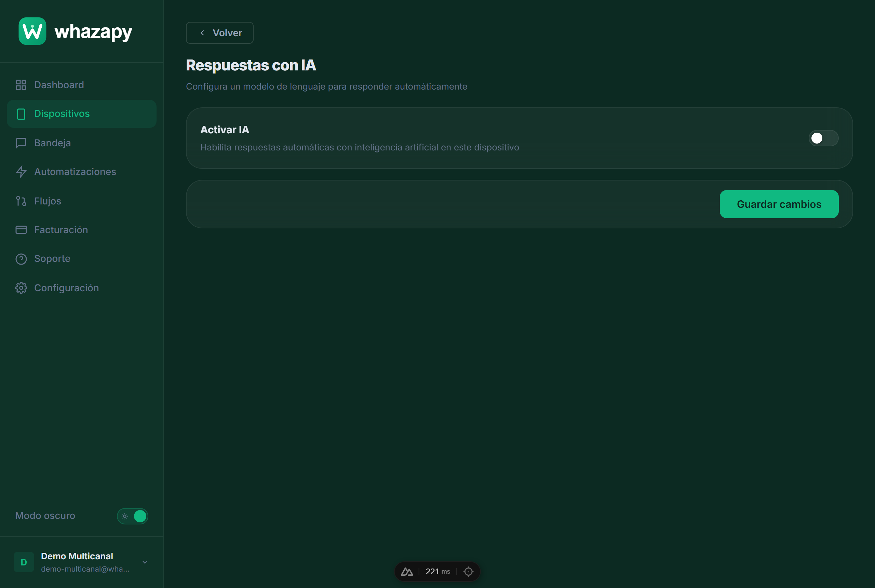The width and height of the screenshot is (875, 588).
Task: Click the Bandeja chat bubble icon
Action: point(21,143)
